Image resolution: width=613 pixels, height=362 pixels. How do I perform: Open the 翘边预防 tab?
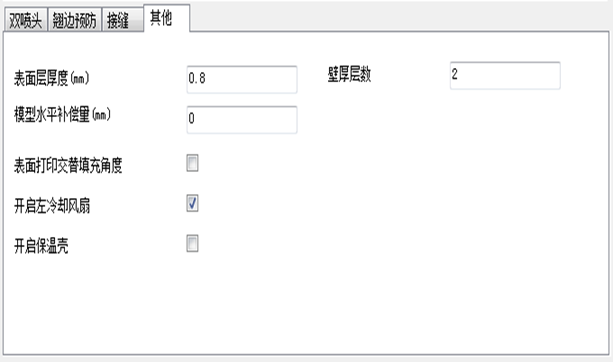(75, 19)
